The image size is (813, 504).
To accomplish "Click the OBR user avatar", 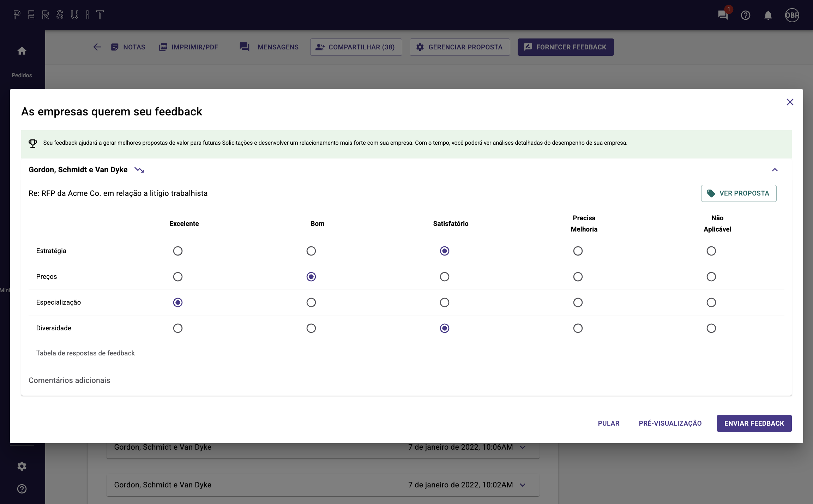I will [792, 15].
